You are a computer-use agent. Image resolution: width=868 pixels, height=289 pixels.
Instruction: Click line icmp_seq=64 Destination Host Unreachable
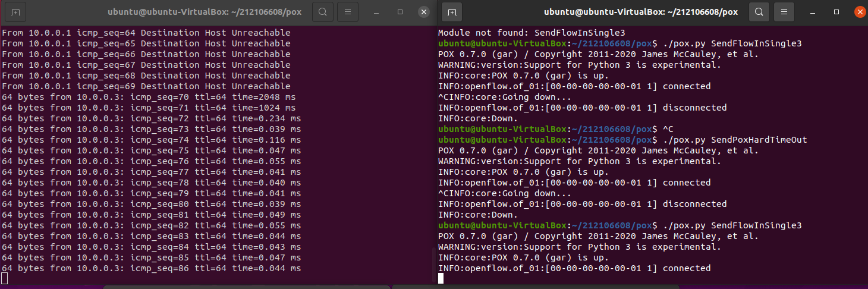(x=146, y=33)
